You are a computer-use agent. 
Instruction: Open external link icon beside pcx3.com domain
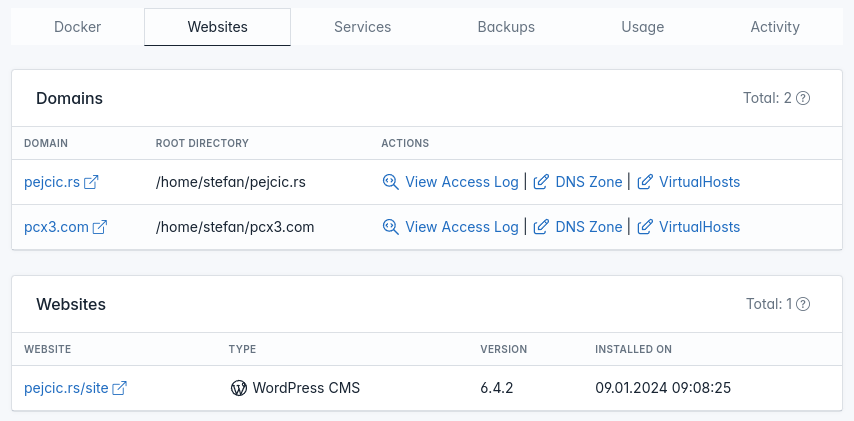[100, 227]
